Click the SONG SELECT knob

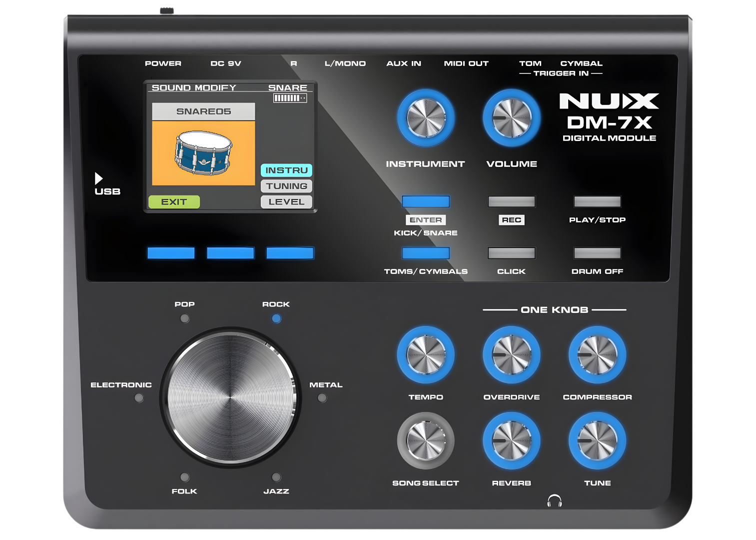pyautogui.click(x=426, y=441)
